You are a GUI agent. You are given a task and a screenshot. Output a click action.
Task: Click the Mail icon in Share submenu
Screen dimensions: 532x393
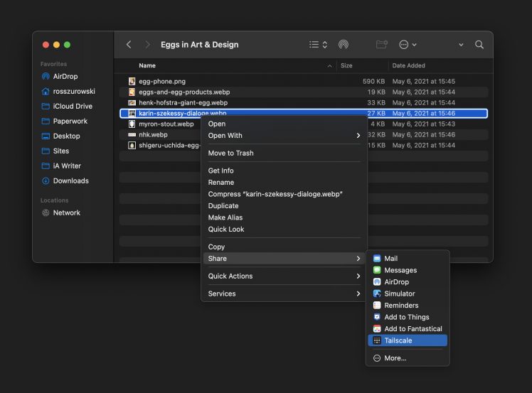pos(377,259)
